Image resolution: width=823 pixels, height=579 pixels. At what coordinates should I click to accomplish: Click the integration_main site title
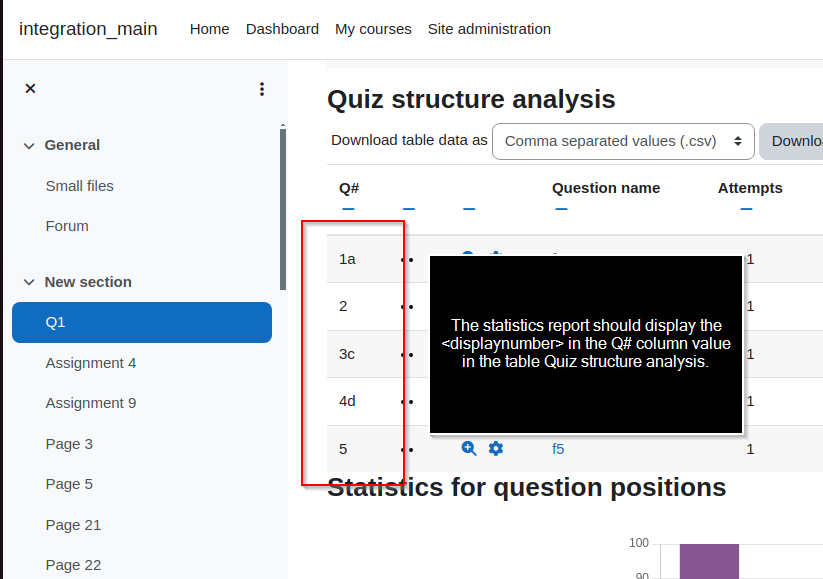tap(88, 29)
